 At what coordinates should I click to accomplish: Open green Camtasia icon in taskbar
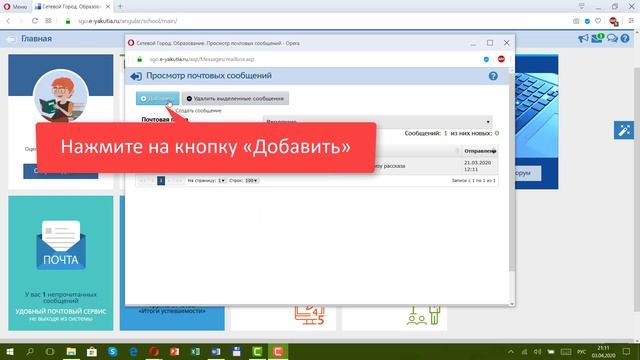tap(257, 351)
